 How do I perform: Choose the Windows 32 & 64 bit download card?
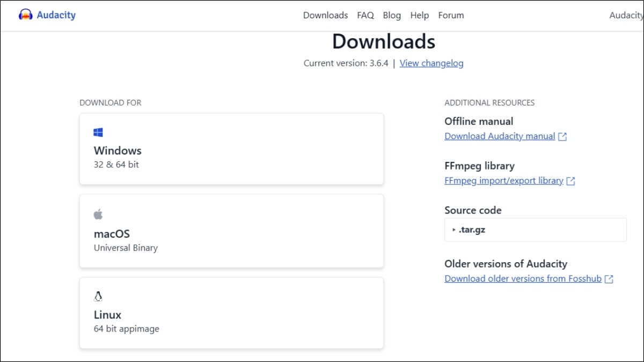click(231, 149)
